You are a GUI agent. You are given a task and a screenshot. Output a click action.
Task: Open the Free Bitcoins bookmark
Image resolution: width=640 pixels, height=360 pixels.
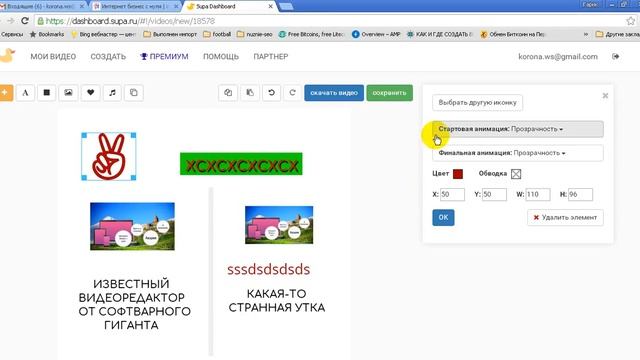point(311,34)
